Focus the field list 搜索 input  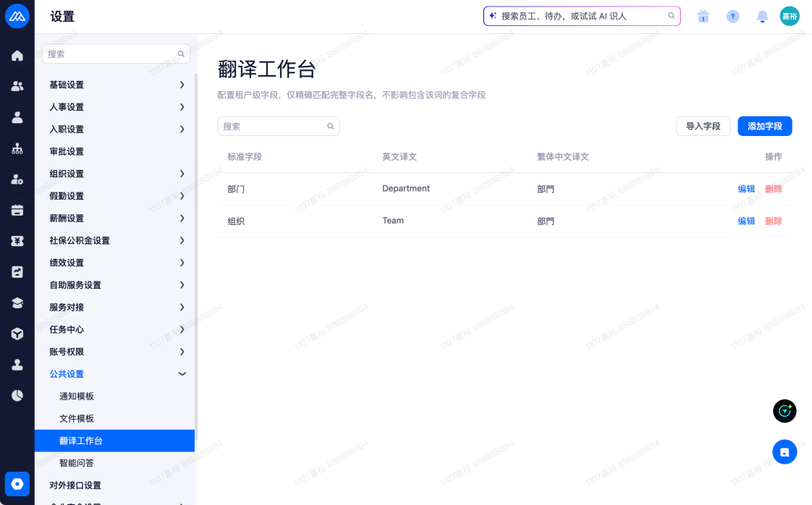[279, 127]
